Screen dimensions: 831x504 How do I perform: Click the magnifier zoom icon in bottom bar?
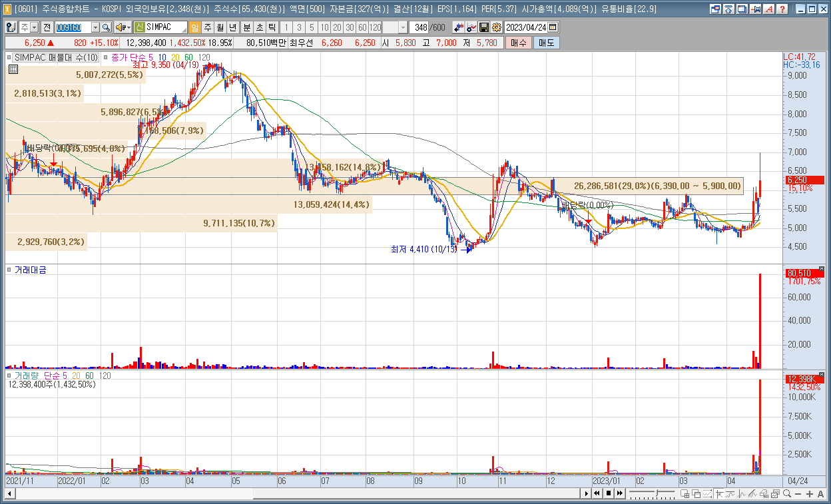tap(786, 493)
